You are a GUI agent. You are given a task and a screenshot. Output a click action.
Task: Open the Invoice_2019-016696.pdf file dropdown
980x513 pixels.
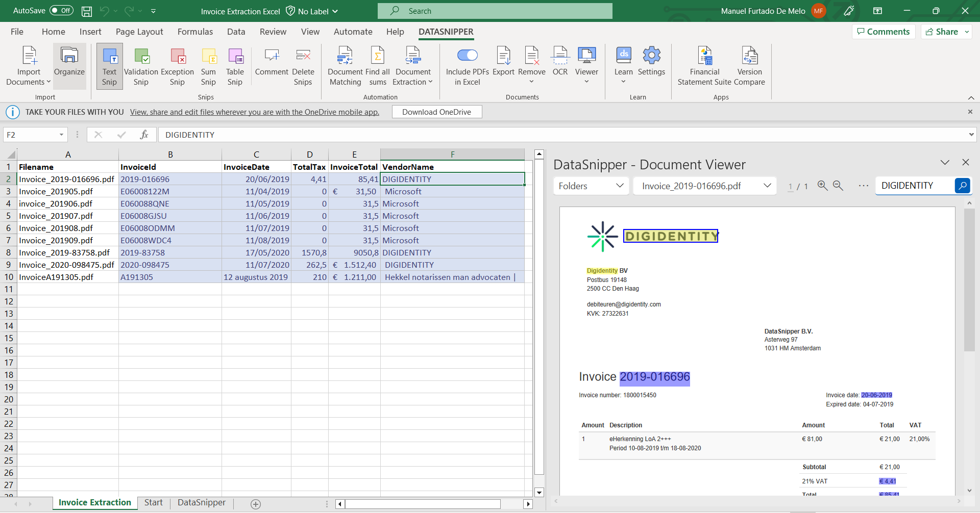coord(705,186)
